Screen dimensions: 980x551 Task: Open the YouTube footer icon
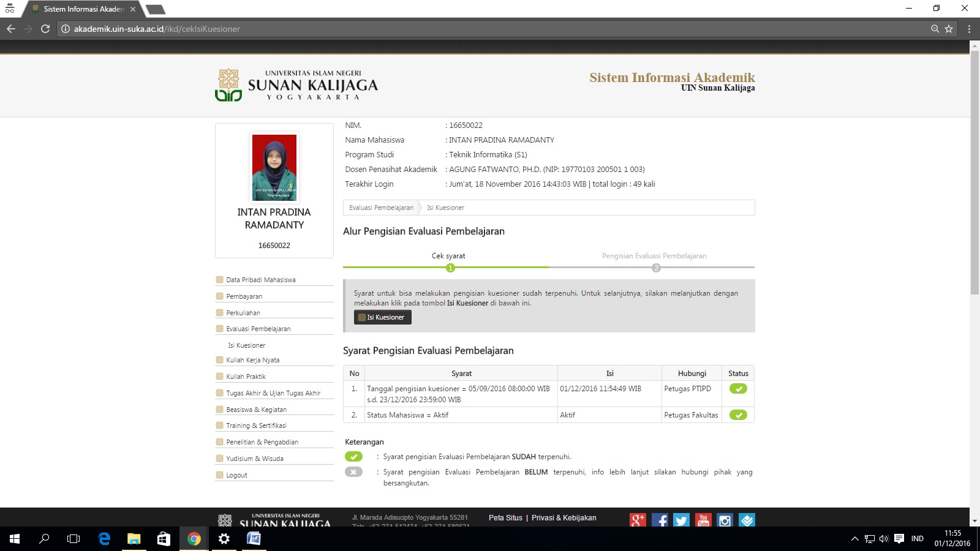pyautogui.click(x=703, y=520)
